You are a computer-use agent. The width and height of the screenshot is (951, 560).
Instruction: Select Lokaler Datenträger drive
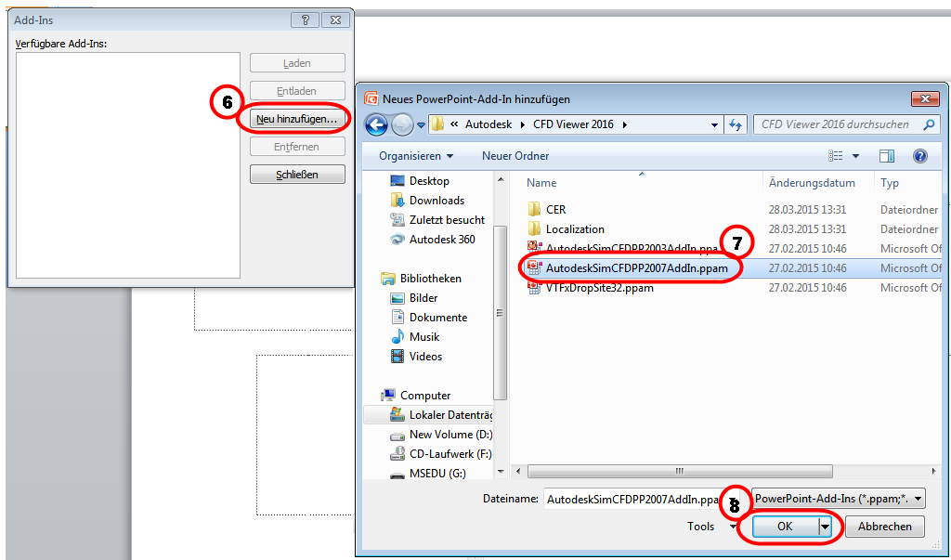449,415
